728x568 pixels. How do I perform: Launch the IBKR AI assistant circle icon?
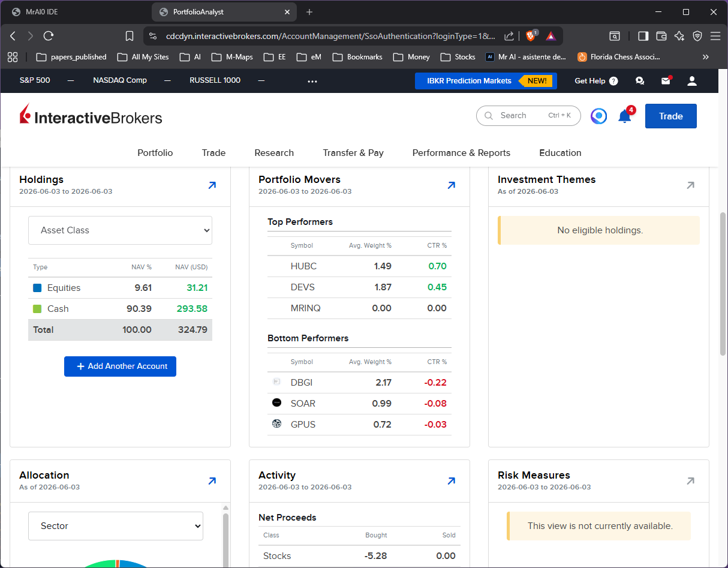click(x=598, y=116)
